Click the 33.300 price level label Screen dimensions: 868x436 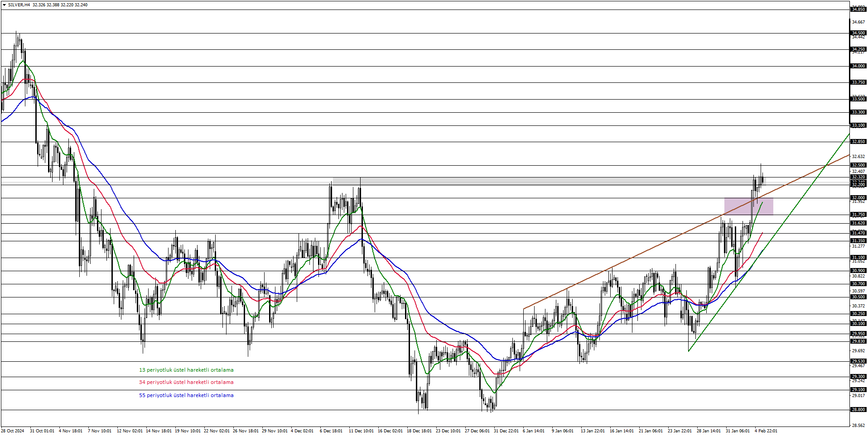tap(858, 112)
